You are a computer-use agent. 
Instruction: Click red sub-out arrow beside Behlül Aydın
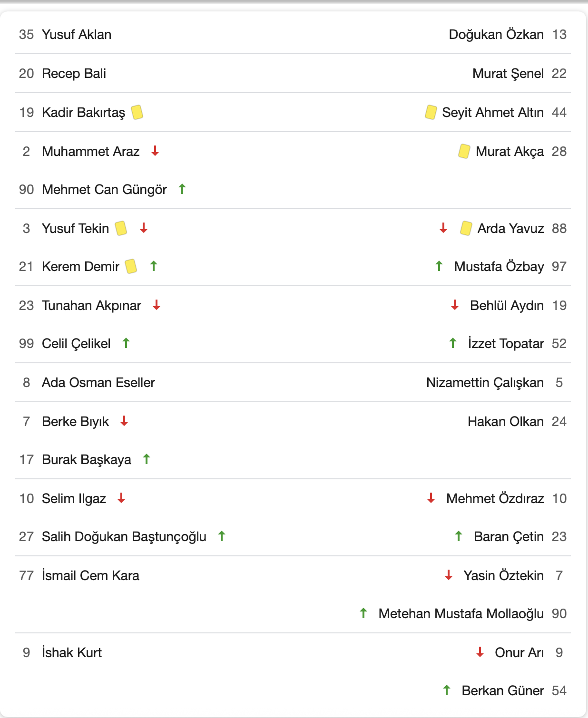[x=455, y=305]
